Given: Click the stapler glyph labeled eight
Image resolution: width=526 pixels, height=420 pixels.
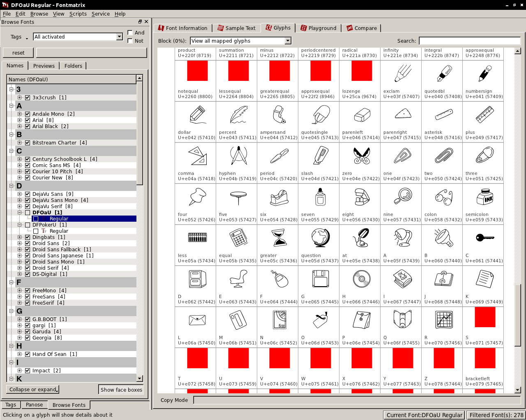Looking at the screenshot, I should tap(362, 197).
